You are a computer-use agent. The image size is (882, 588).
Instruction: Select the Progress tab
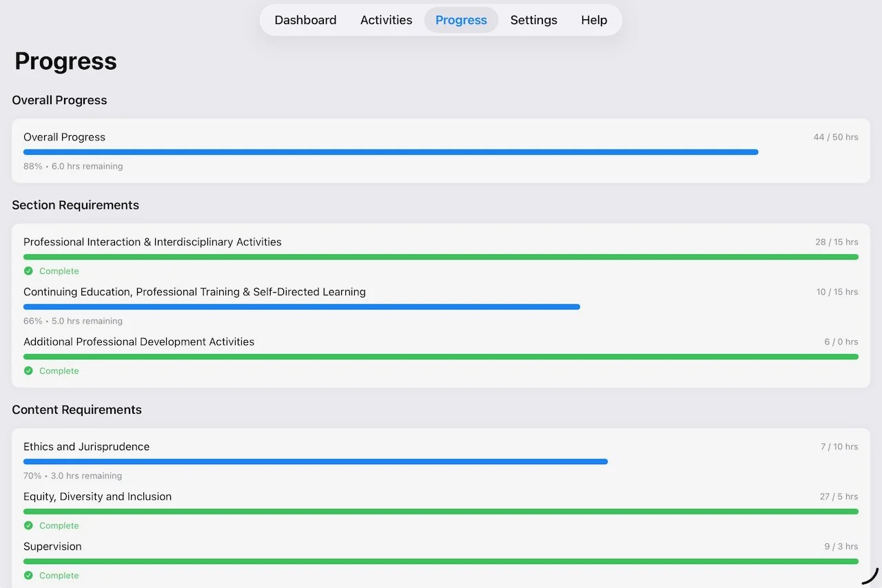click(x=461, y=20)
